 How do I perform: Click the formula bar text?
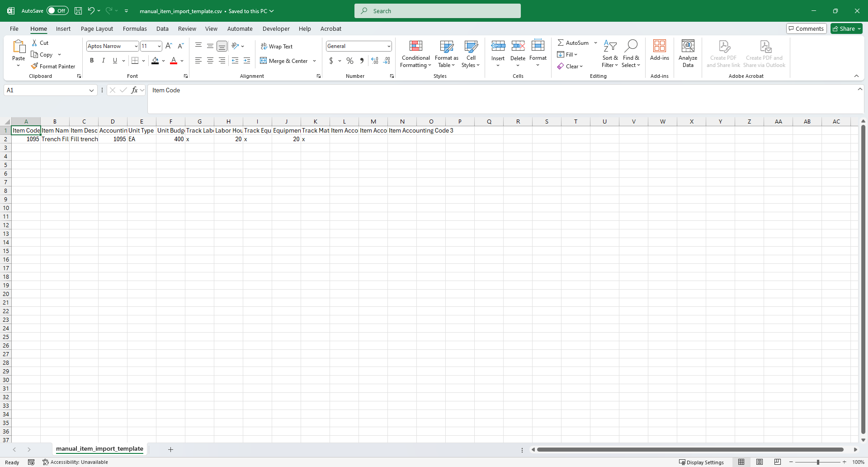(x=166, y=90)
